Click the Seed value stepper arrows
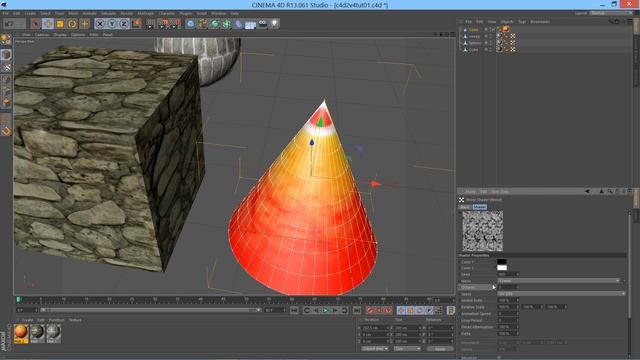Viewport: 640px width, 360px height. [518, 274]
